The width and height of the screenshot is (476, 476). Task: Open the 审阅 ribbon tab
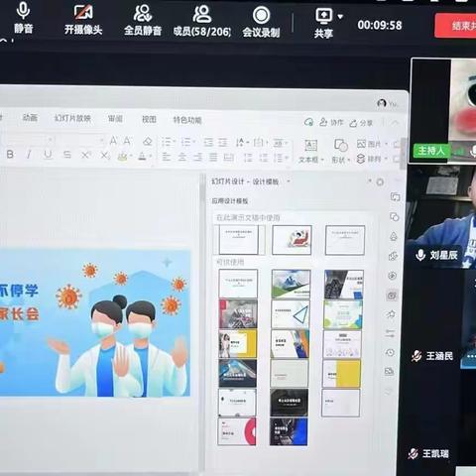(x=115, y=119)
